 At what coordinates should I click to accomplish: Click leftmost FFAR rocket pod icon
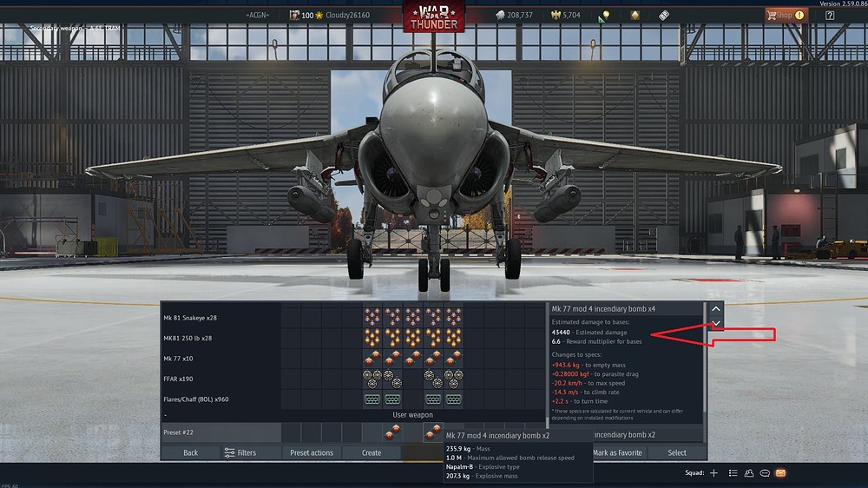372,379
